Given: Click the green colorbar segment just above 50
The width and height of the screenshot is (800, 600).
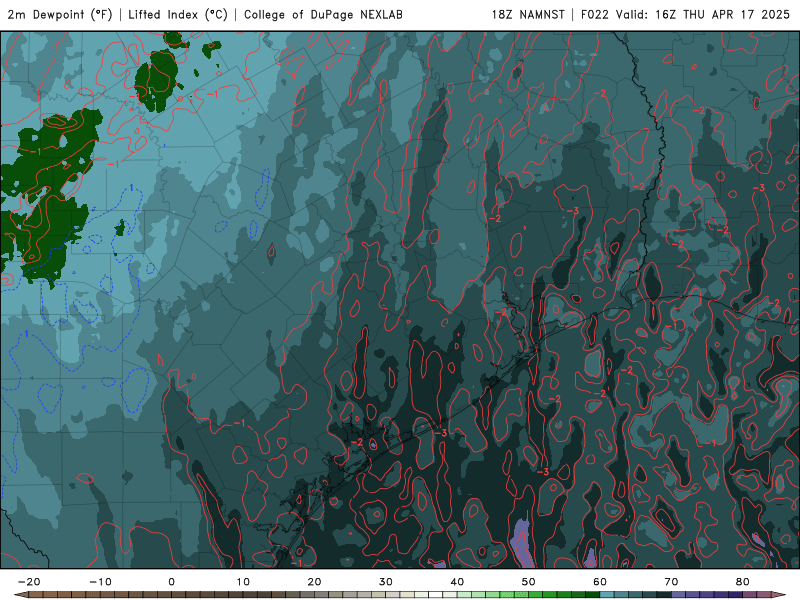Looking at the screenshot, I should 536,595.
